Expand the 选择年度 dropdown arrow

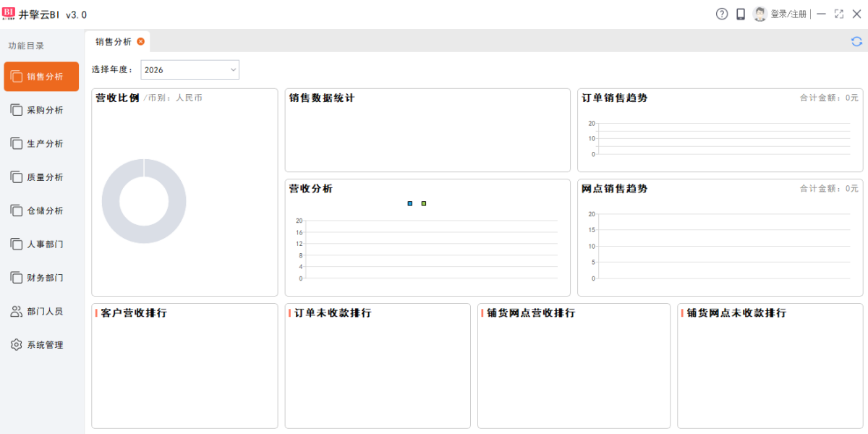click(233, 70)
